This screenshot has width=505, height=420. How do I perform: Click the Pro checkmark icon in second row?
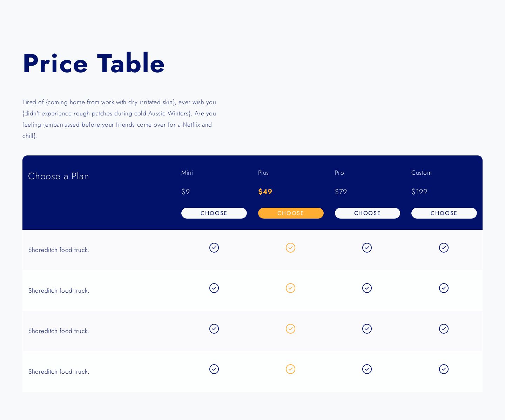[367, 288]
